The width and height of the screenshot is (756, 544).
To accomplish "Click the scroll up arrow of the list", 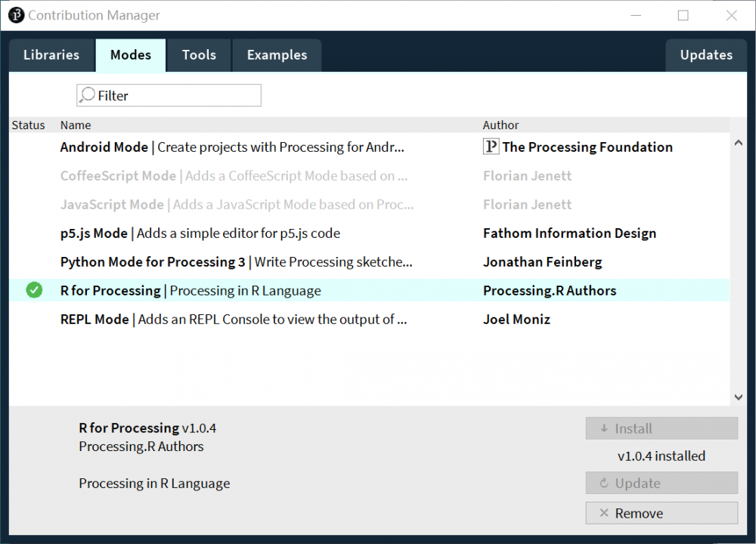I will [x=738, y=143].
